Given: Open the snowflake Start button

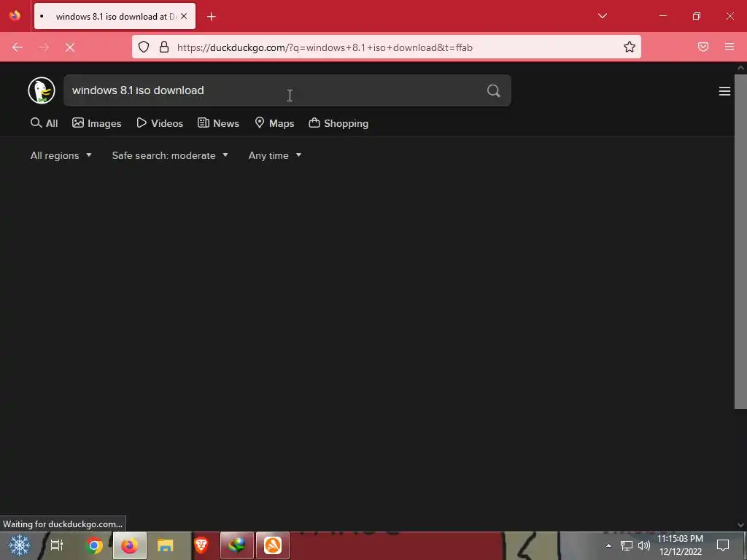Looking at the screenshot, I should pos(19,545).
